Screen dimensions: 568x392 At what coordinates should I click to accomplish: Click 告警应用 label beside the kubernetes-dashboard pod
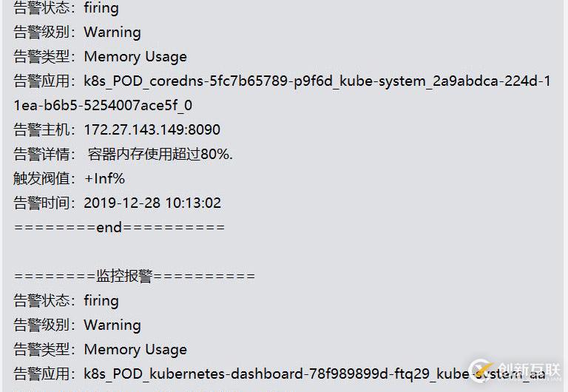click(x=44, y=374)
